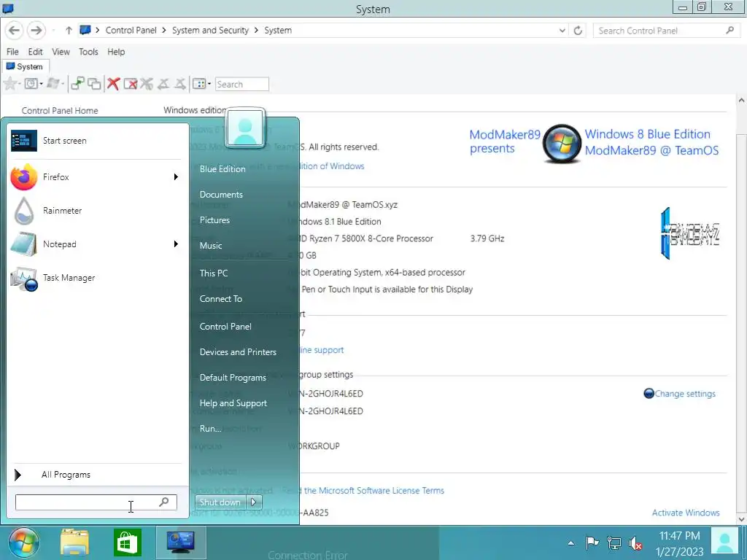Click the duplicate windows toolbar icon

click(94, 84)
